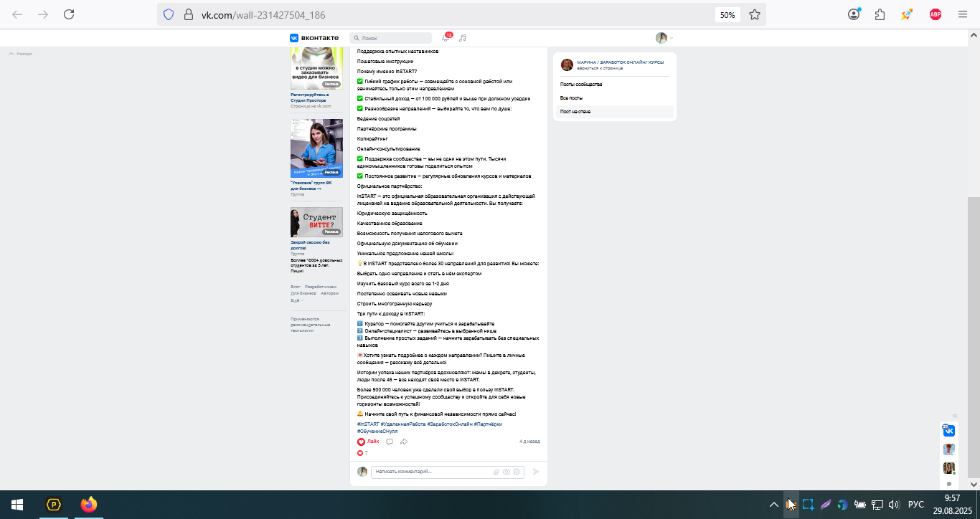Screen dimensions: 980x519
Task: Click вернуться к странице link
Action: 600,68
